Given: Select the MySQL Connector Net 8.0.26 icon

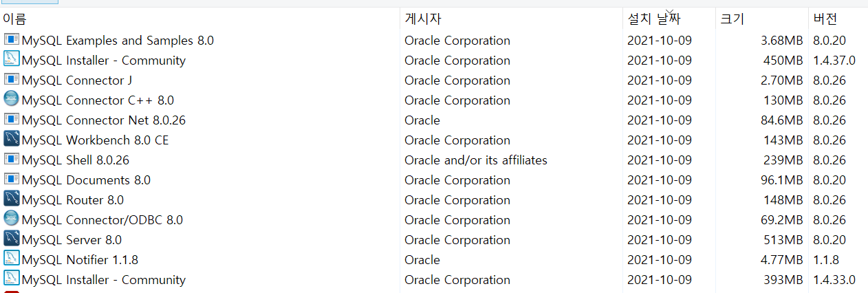Looking at the screenshot, I should tap(12, 120).
